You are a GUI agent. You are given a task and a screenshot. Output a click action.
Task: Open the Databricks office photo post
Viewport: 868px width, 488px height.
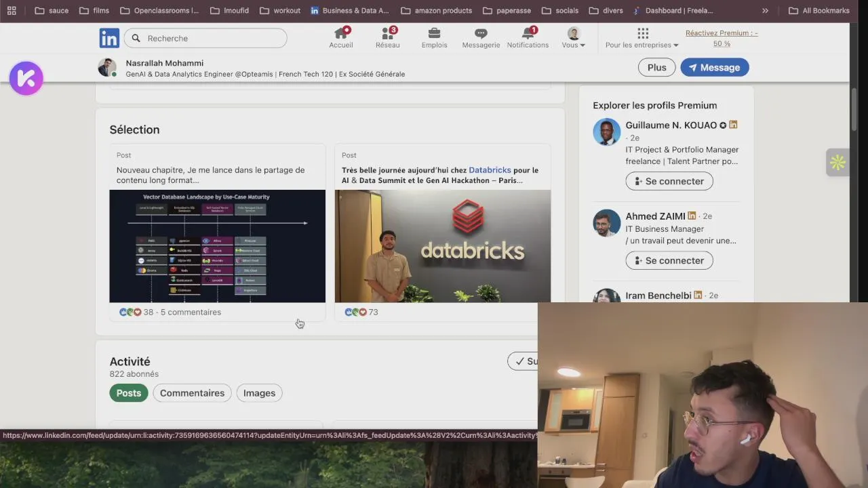pos(442,246)
